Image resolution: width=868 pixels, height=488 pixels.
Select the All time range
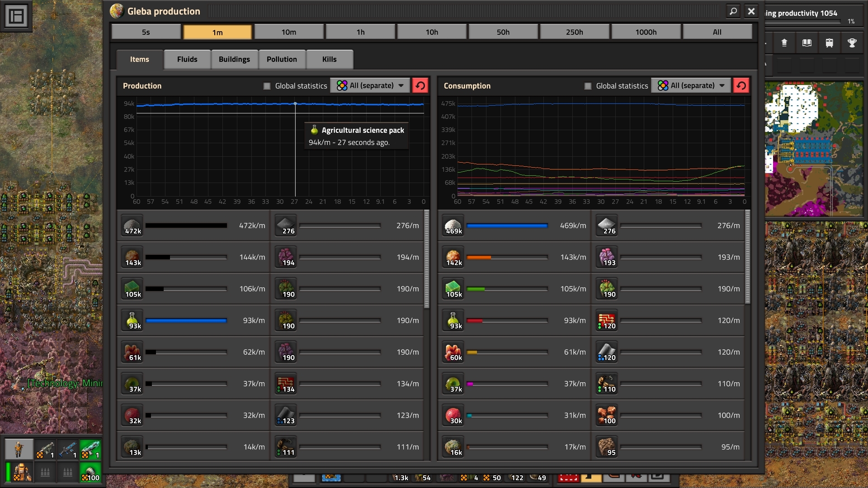point(717,32)
